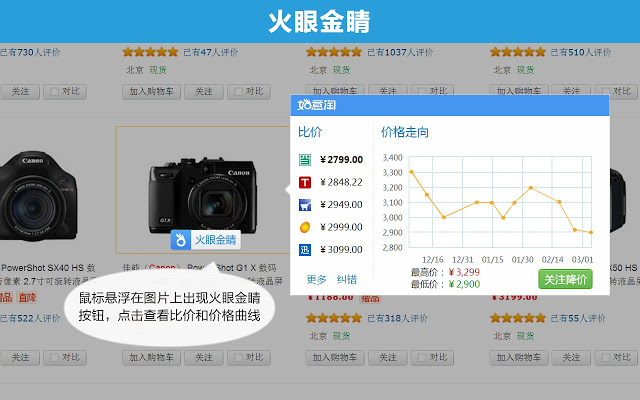Image resolution: width=640 pixels, height=400 pixels.
Task: Click 加入购物车 in the 55-review card
Action: (x=519, y=358)
